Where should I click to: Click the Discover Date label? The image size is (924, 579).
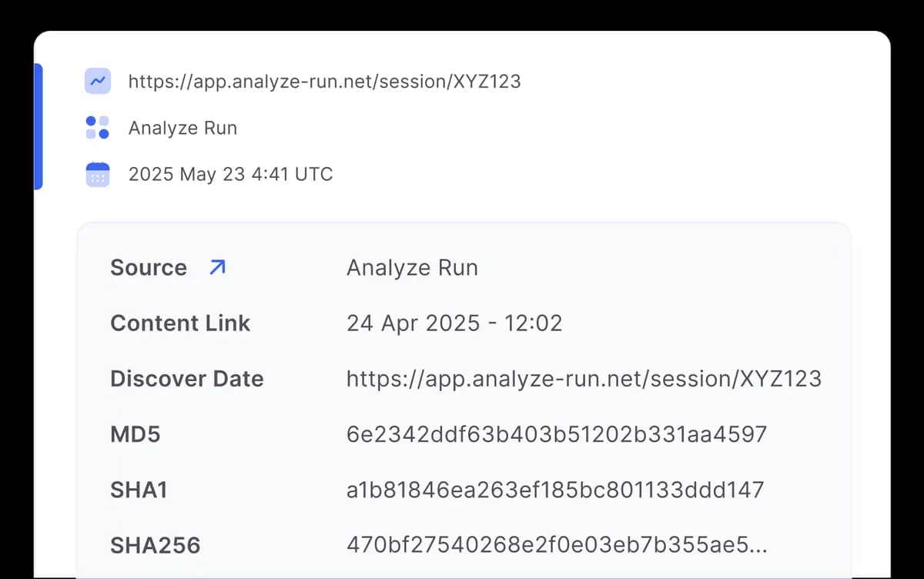187,379
